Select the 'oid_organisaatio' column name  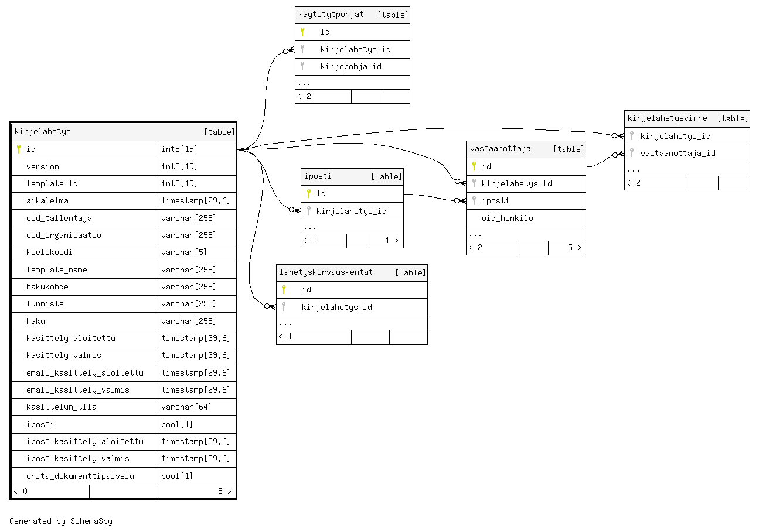coord(64,235)
